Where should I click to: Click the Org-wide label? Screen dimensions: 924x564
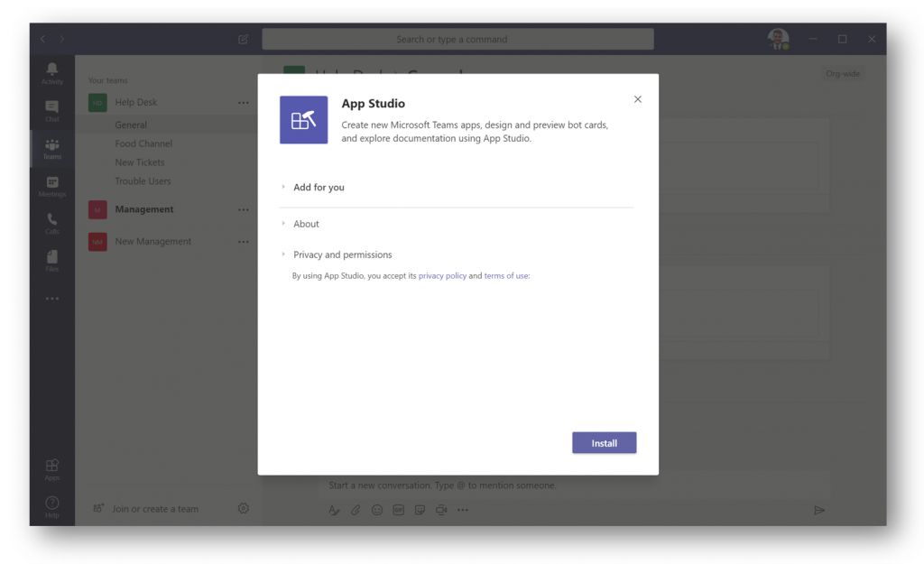pyautogui.click(x=843, y=74)
